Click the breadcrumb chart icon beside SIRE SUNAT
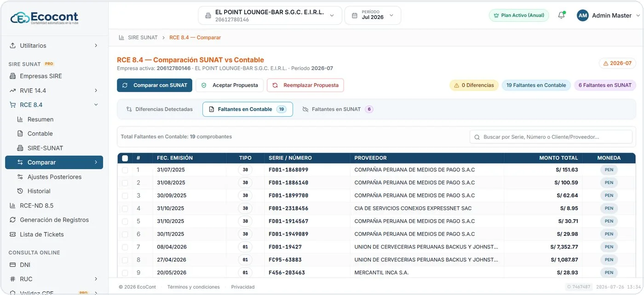The width and height of the screenshot is (644, 295). click(x=121, y=37)
